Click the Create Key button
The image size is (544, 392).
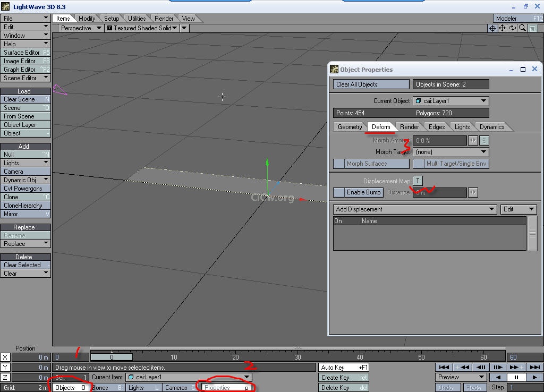[344, 377]
